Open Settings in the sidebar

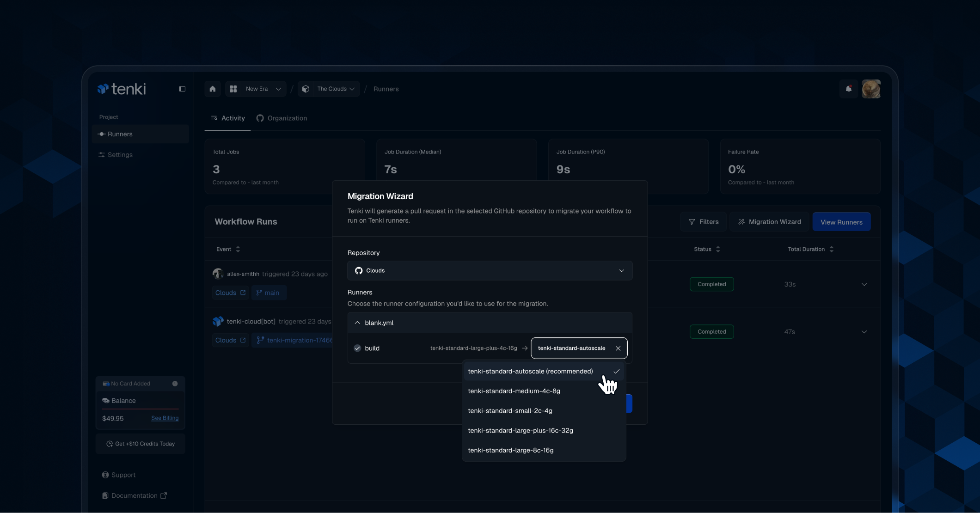point(120,155)
